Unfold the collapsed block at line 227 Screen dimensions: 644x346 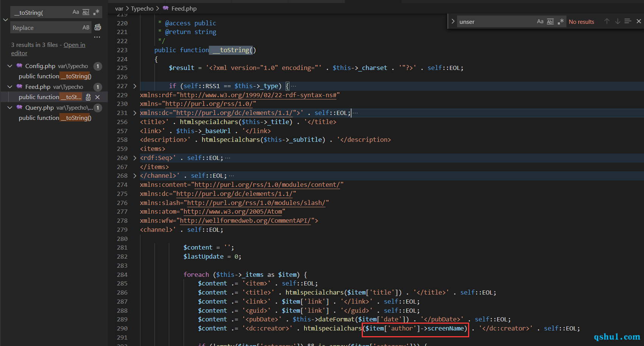(135, 86)
